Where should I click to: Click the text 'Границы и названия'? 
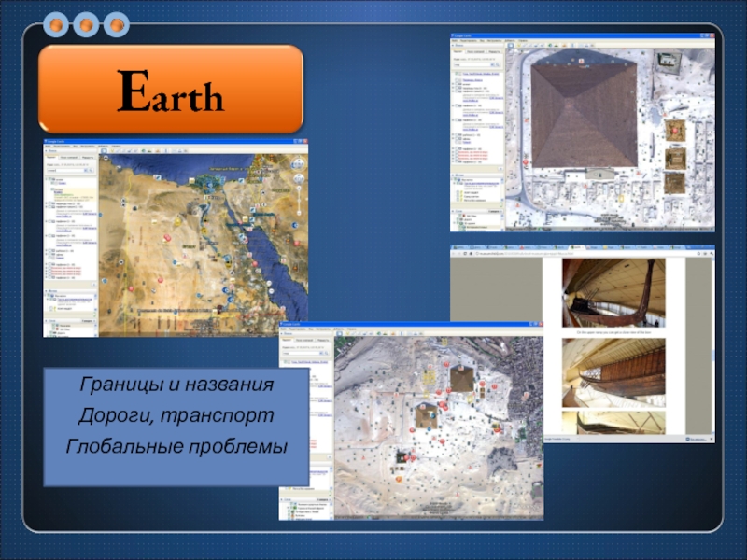176,385
